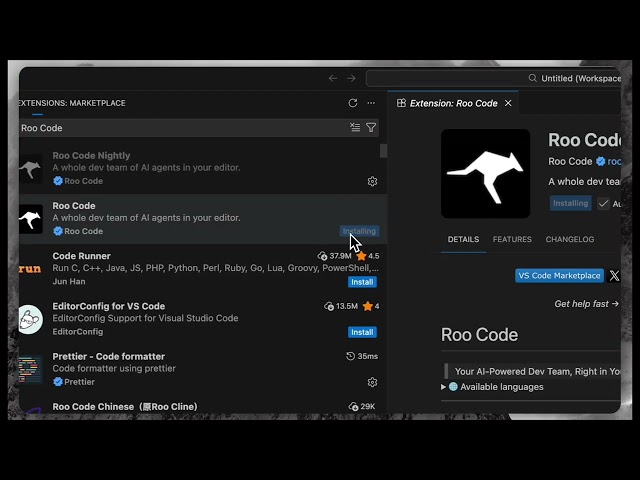Screen dimensions: 640x480
Task: Click the Installing button in Roo Code row
Action: [x=359, y=231]
